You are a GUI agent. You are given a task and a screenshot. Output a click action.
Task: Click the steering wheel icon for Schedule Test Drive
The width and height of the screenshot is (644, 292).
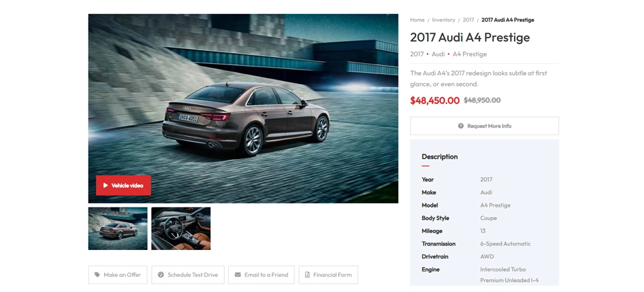coord(161,275)
